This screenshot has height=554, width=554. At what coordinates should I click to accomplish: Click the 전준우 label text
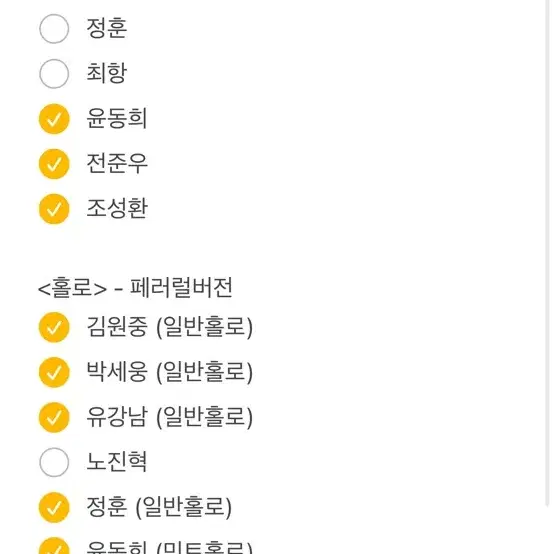(x=117, y=163)
